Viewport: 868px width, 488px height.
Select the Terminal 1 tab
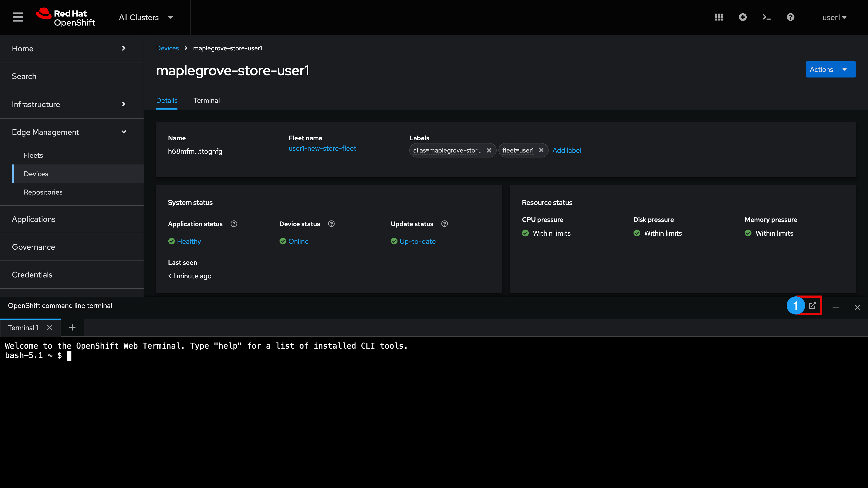point(23,327)
